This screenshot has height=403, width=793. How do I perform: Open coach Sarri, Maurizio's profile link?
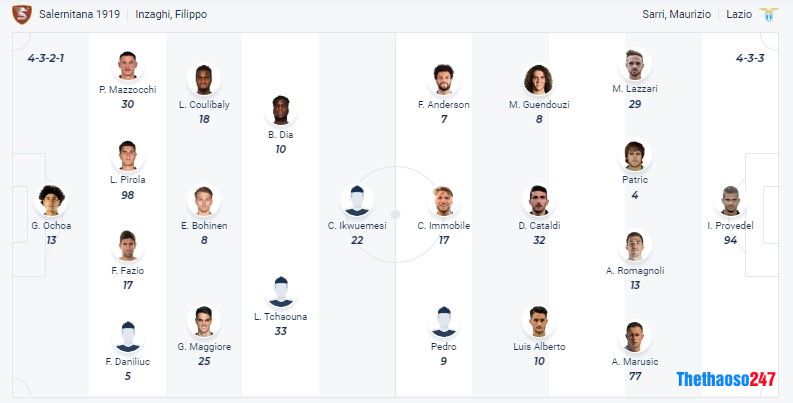pyautogui.click(x=677, y=14)
